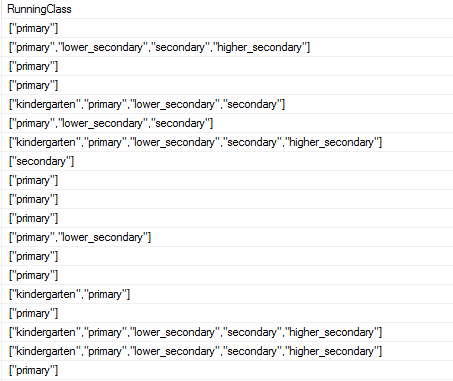Select the last full kindergarten to higher_secondary row

(227, 351)
